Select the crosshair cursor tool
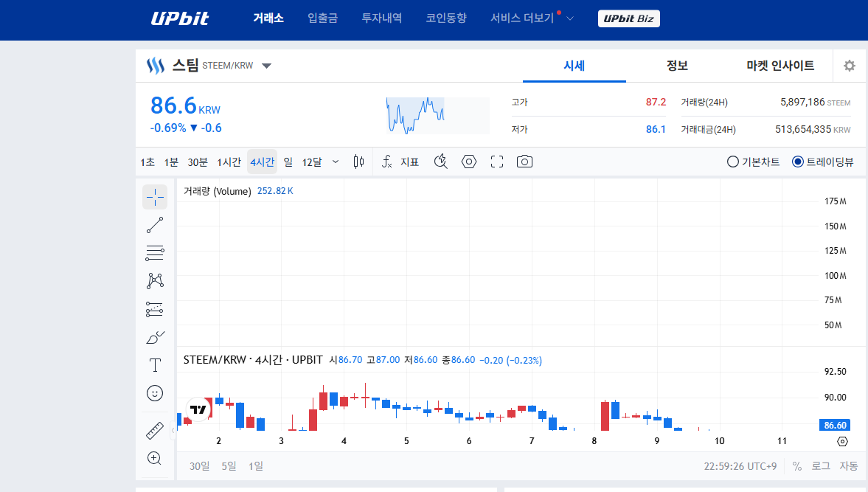The width and height of the screenshot is (868, 492). tap(155, 197)
